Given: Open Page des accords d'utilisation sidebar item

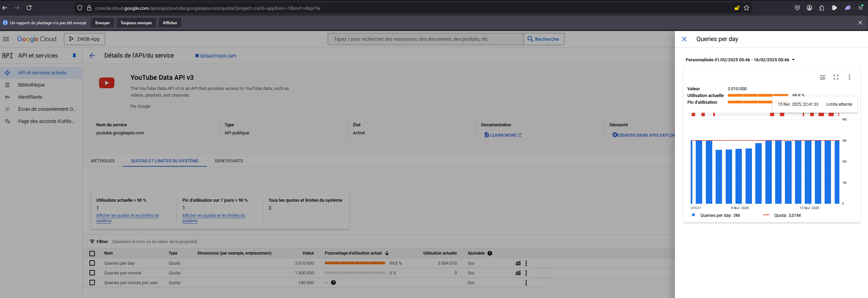Looking at the screenshot, I should 41,121.
